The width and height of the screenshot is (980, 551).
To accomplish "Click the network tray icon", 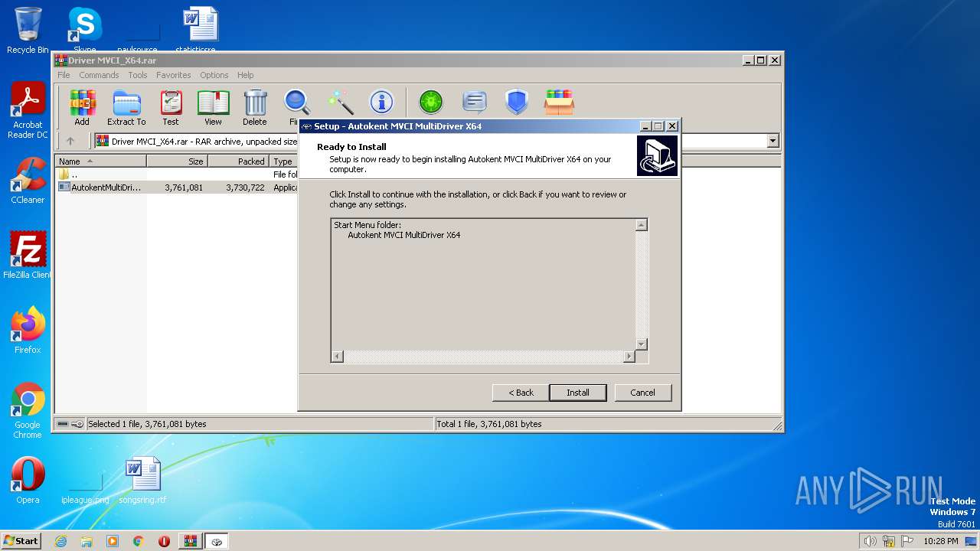I will (889, 541).
